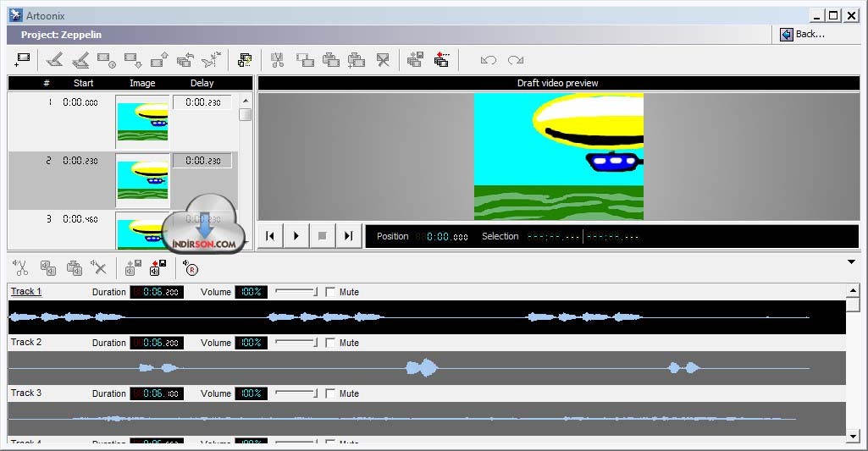Click the record sound R icon
This screenshot has height=451, width=868.
(x=191, y=268)
